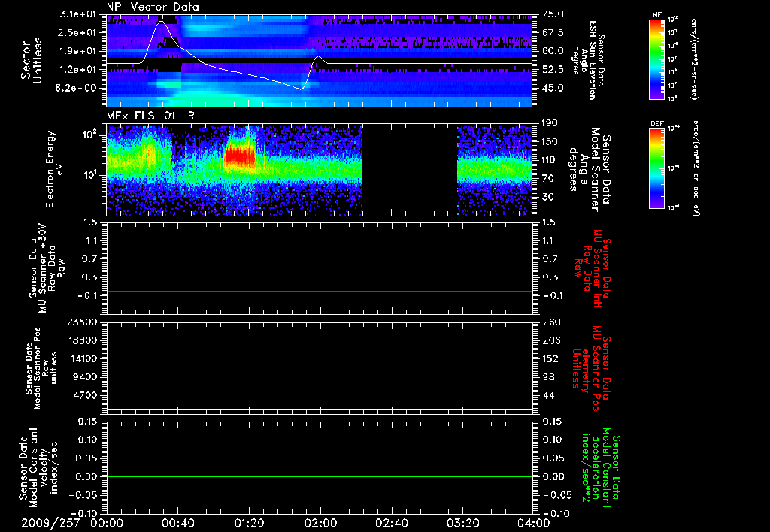Click the '03:20' time axis label

coord(462,523)
